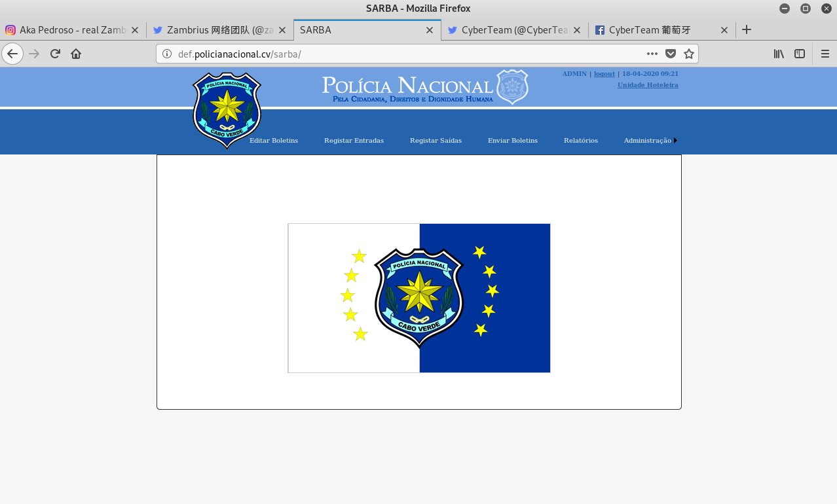Viewport: 837px width, 504px height.
Task: Open the Editar Boletins menu
Action: point(274,141)
